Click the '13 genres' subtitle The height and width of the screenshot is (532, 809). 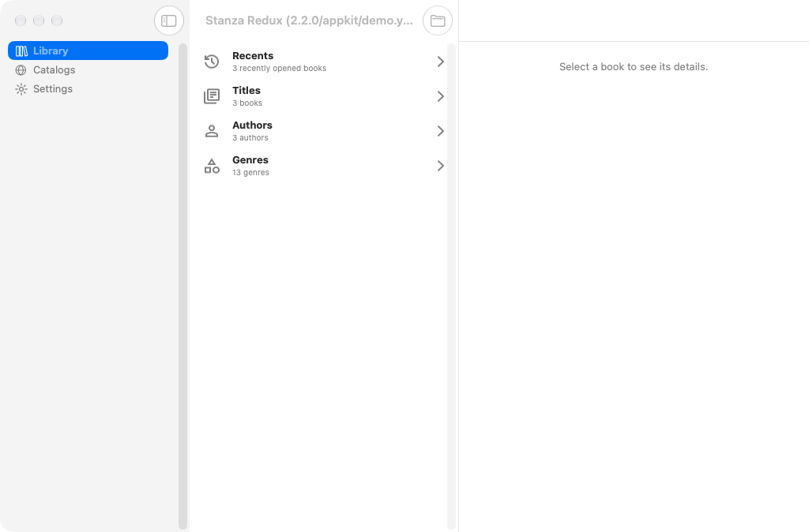250,173
